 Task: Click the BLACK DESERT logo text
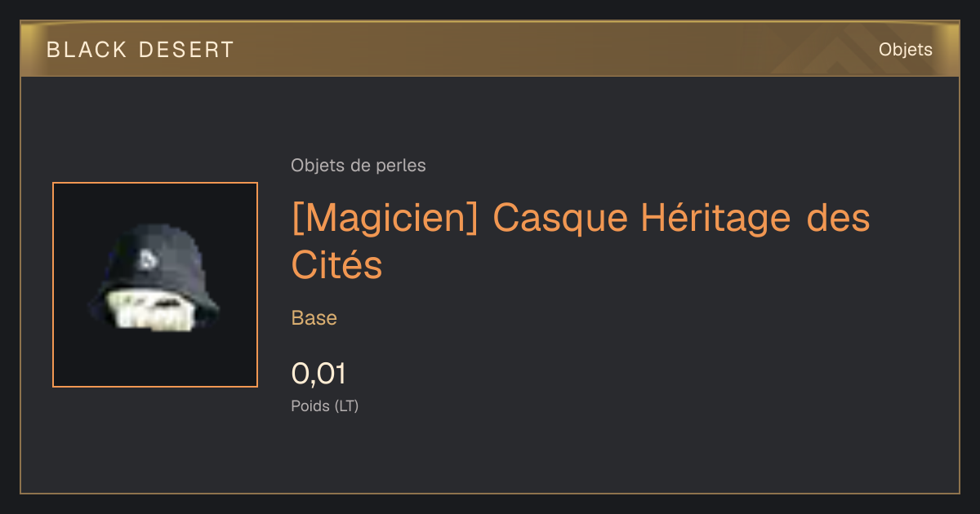[140, 50]
